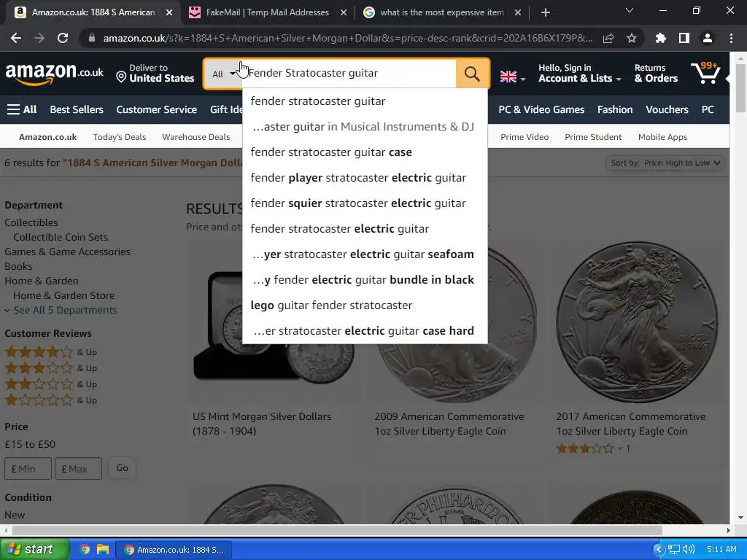Go back with browser back arrow
The image size is (747, 560).
pos(16,38)
